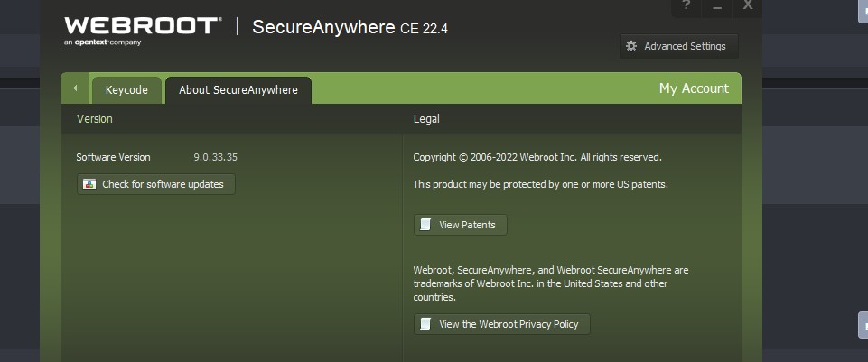Click the question mark help icon

pyautogui.click(x=686, y=6)
